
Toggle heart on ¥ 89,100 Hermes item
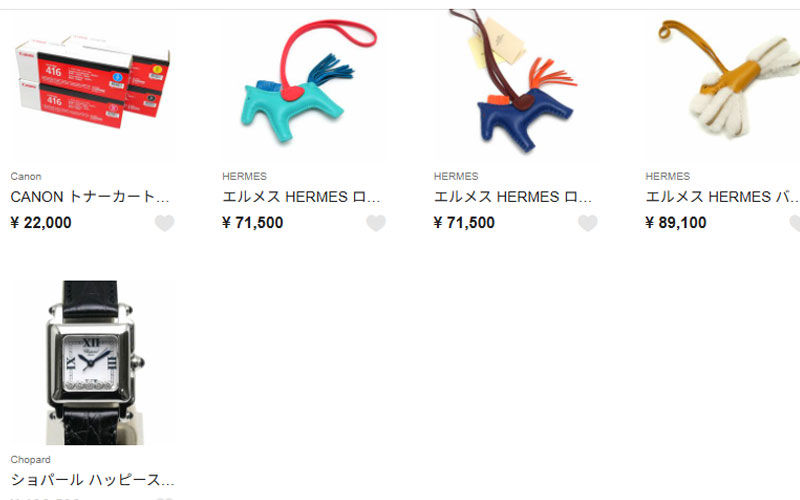[795, 223]
